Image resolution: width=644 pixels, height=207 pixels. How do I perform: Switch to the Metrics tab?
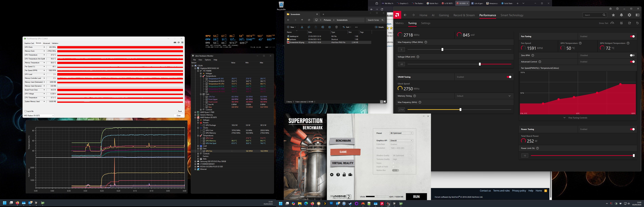[399, 23]
